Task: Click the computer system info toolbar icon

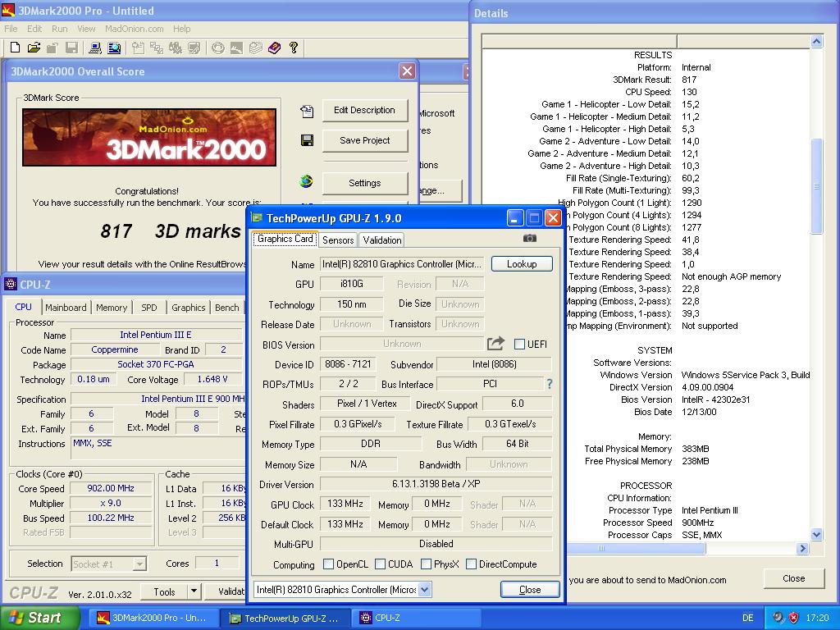Action: tap(95, 48)
